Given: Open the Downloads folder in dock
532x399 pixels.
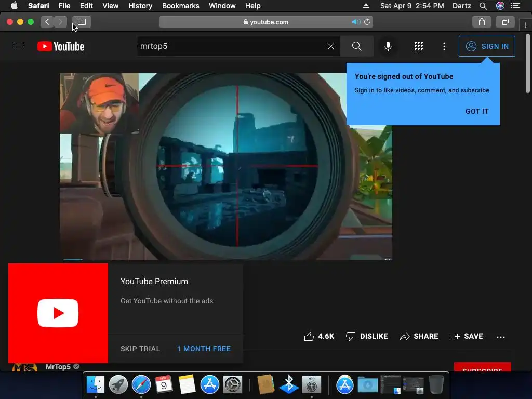Looking at the screenshot, I should pyautogui.click(x=368, y=385).
